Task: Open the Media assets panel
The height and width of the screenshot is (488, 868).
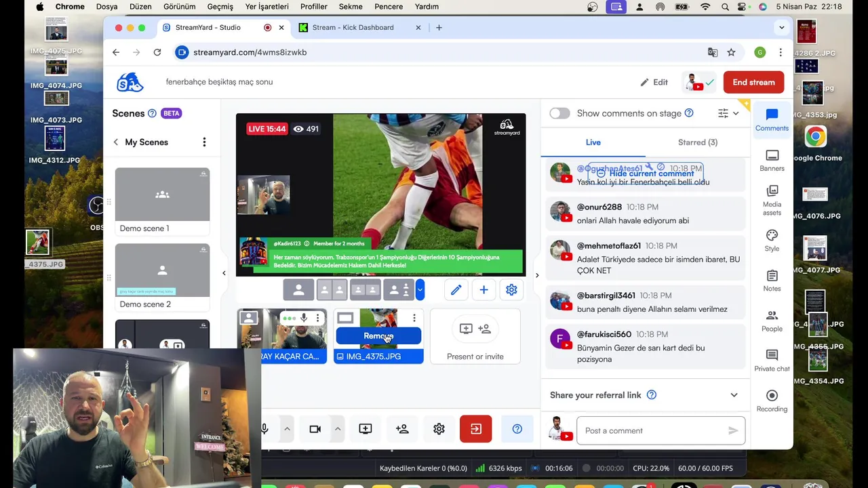Action: coord(772,200)
